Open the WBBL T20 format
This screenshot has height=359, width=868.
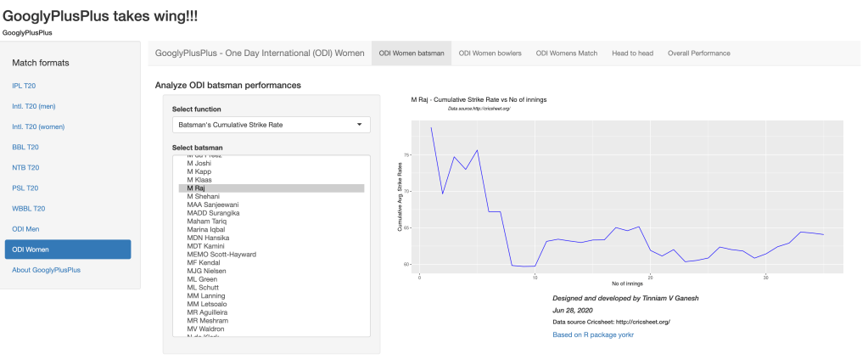(29, 208)
